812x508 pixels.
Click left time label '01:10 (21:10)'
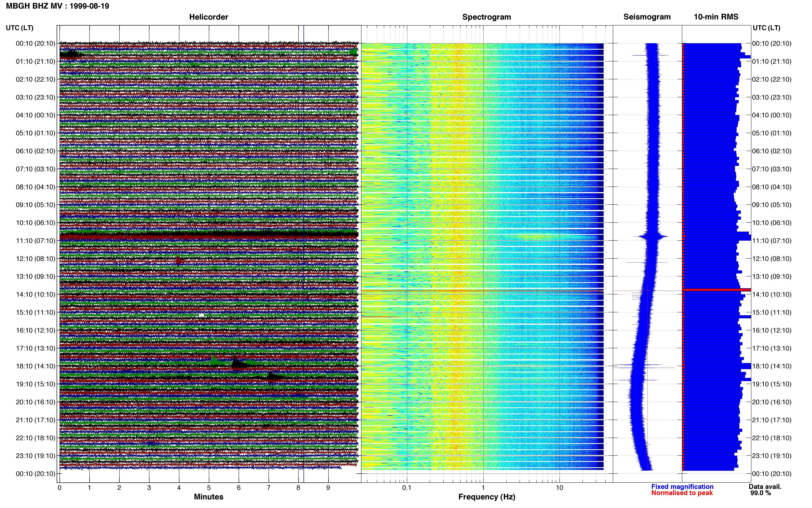point(36,61)
